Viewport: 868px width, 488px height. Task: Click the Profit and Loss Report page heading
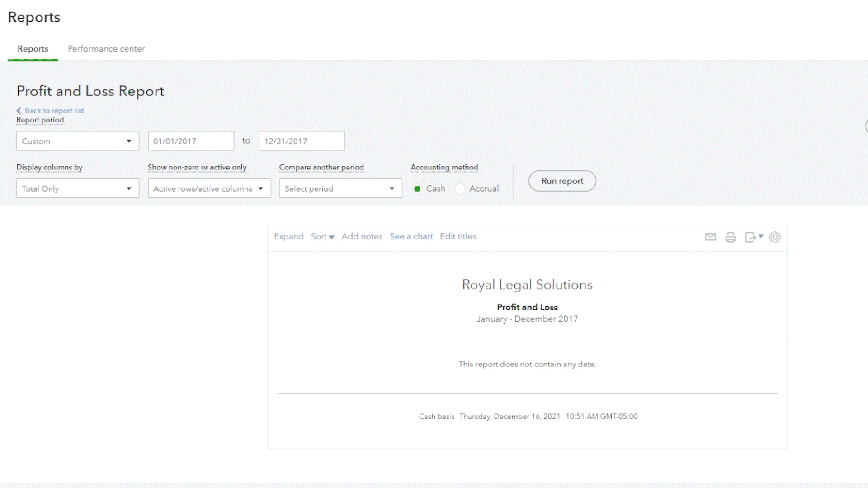(x=90, y=91)
